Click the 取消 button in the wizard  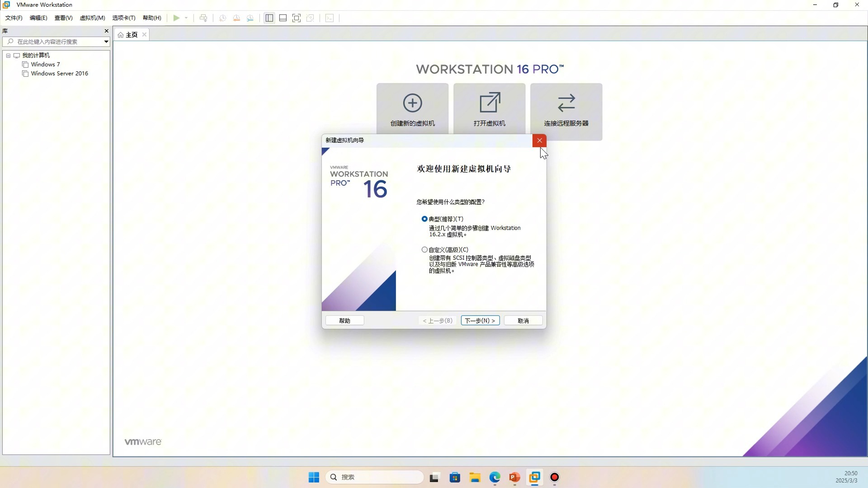pyautogui.click(x=523, y=320)
